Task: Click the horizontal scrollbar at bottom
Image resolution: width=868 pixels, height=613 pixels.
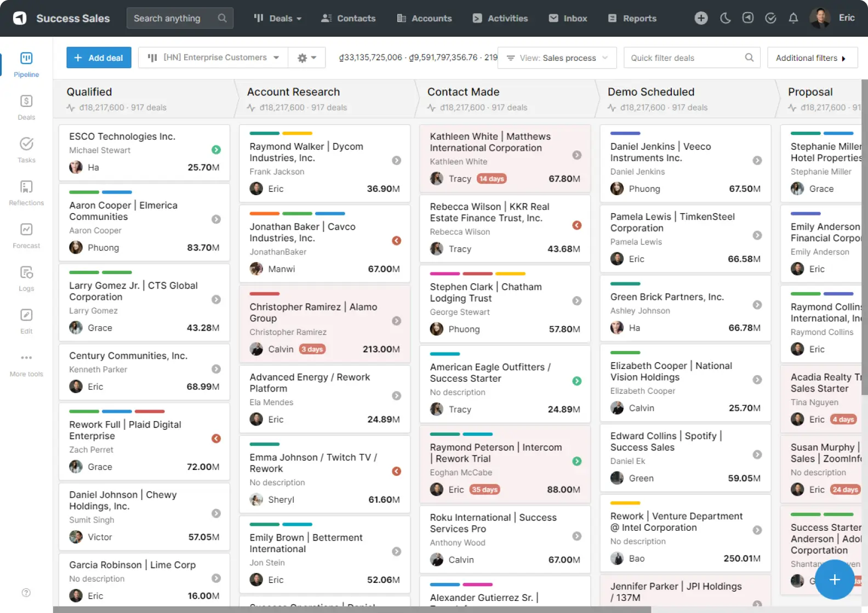Action: [352, 610]
